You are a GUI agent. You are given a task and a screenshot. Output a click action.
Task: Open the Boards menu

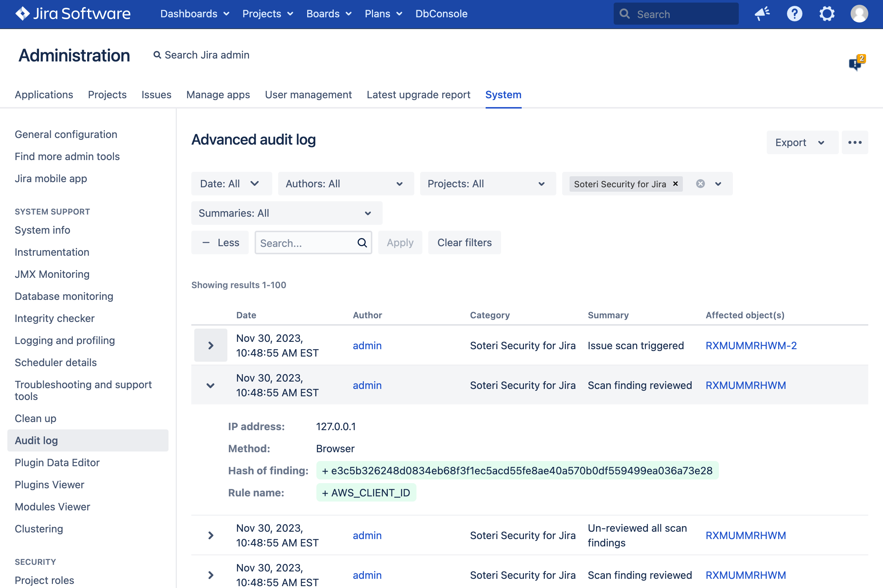coord(329,14)
